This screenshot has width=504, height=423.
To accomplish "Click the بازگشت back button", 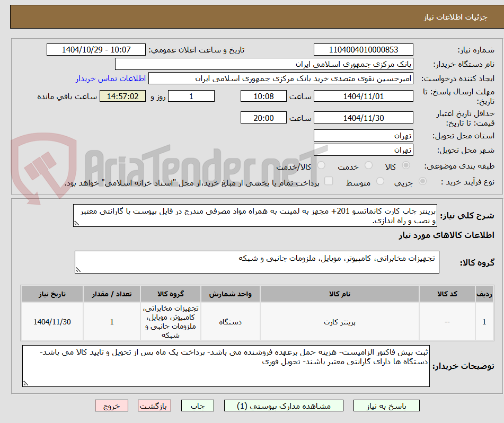I will (x=154, y=406).
